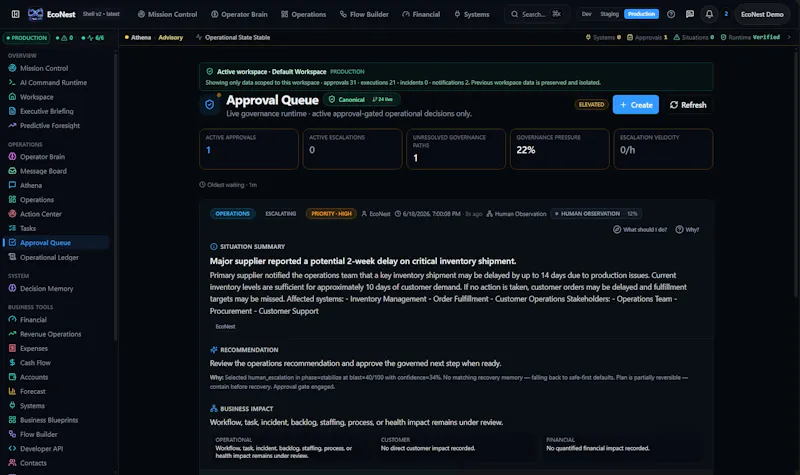Click Systems status indicator

tap(603, 37)
